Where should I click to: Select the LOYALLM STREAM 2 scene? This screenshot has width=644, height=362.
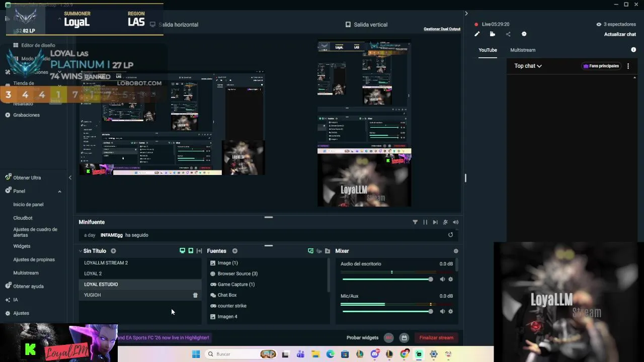point(140,263)
